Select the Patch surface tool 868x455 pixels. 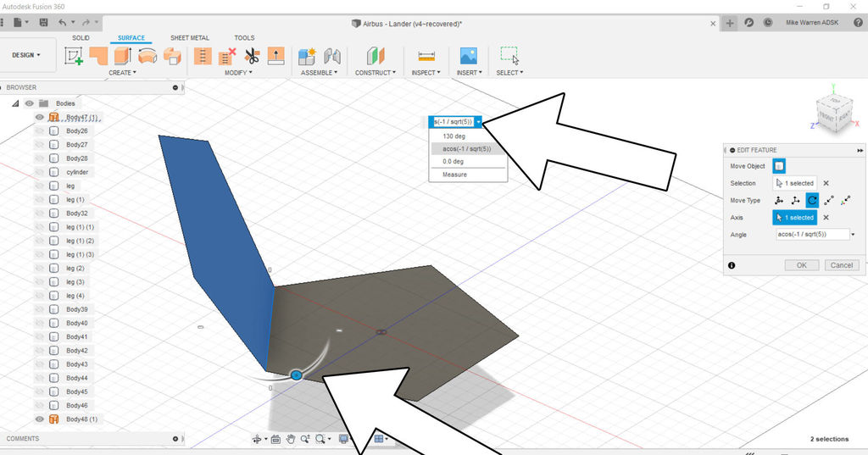(x=98, y=56)
